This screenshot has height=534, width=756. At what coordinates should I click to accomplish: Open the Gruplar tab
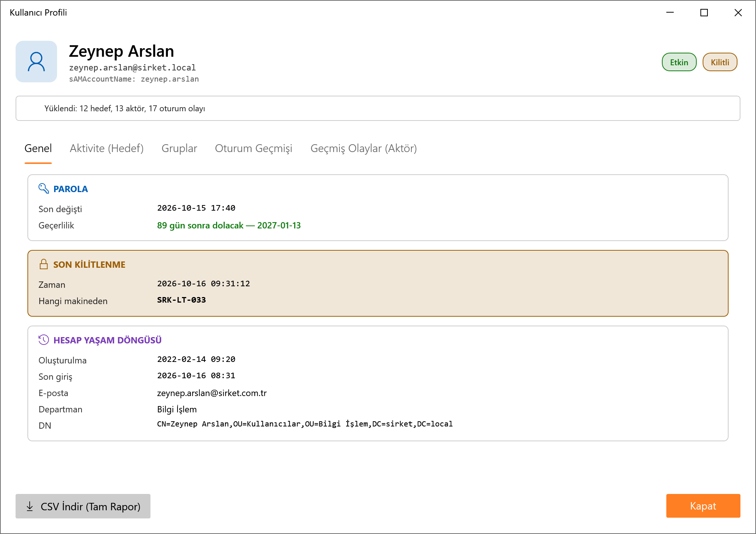coord(179,148)
